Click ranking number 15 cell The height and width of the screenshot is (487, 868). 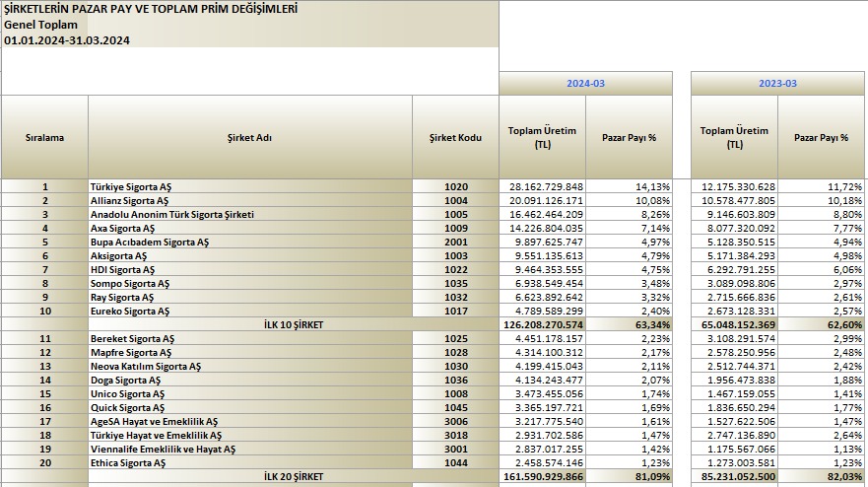[x=44, y=394]
